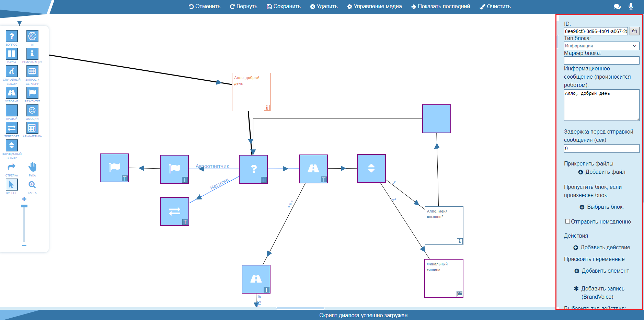The height and width of the screenshot is (320, 644).
Task: Enable the Отправить немедленно checkbox
Action: tap(567, 221)
